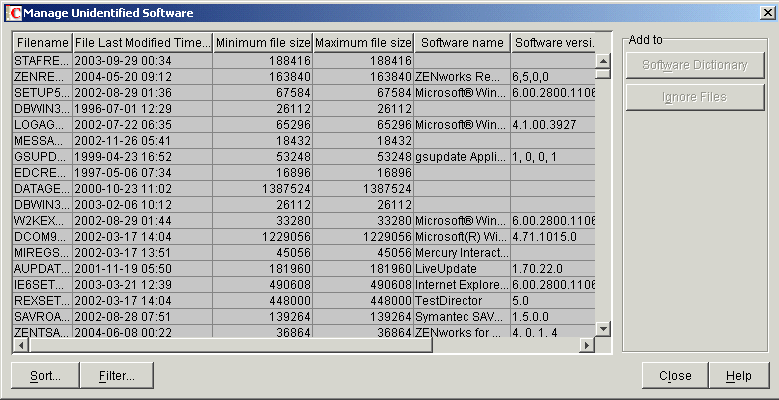Select the REXSET... filename cell
Viewport: 779px width, 400px height.
43,301
